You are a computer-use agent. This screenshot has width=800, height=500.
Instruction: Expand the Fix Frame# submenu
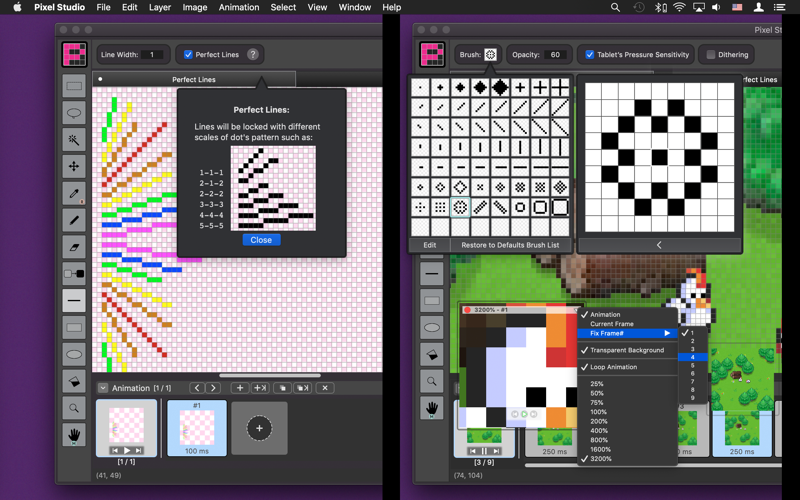628,333
